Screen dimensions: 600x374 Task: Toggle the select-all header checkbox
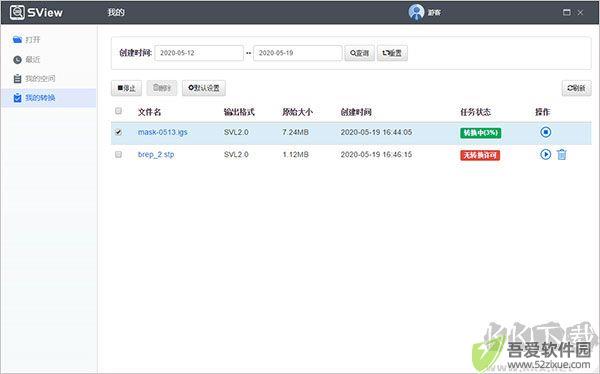[118, 111]
